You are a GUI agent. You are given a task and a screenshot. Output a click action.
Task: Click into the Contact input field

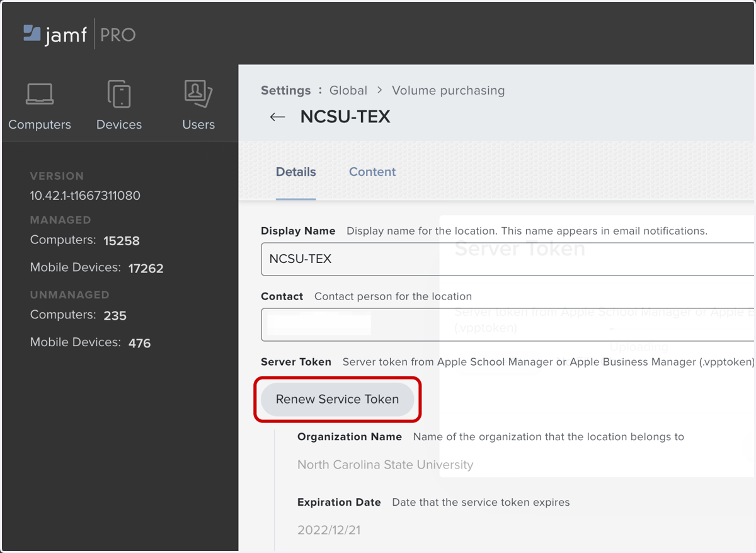pyautogui.click(x=507, y=325)
